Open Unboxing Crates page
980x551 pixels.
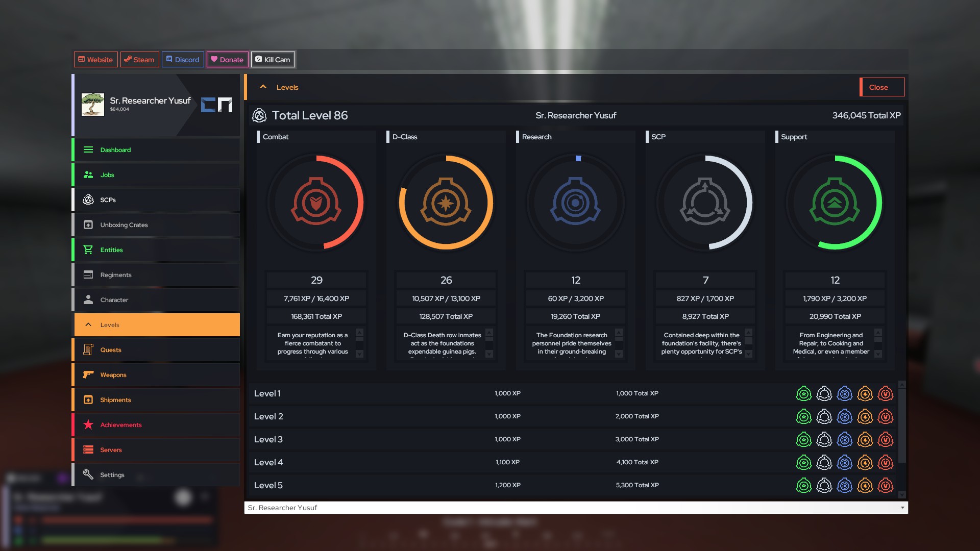point(156,225)
